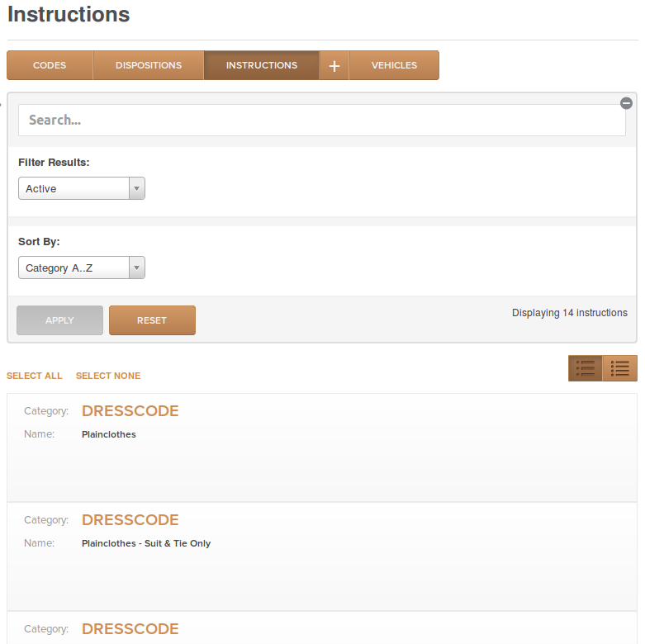Screen dimensions: 645x644
Task: Click the Select All link
Action: pos(34,376)
